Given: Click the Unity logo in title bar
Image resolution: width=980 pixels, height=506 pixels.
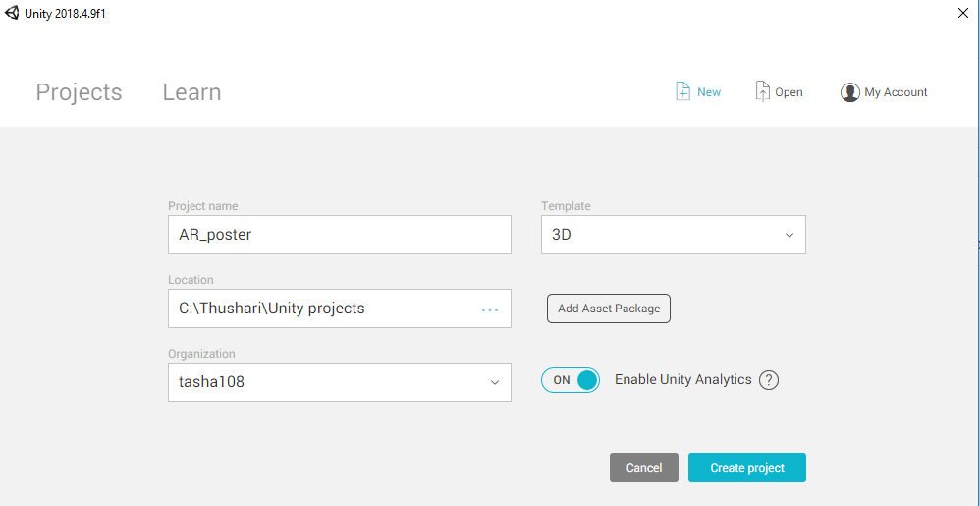Looking at the screenshot, I should 12,13.
